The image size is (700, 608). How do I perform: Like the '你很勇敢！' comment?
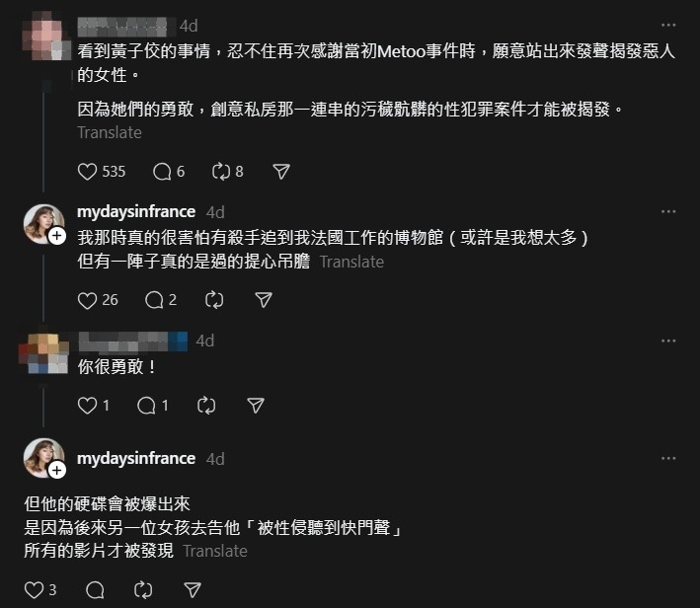point(87,406)
